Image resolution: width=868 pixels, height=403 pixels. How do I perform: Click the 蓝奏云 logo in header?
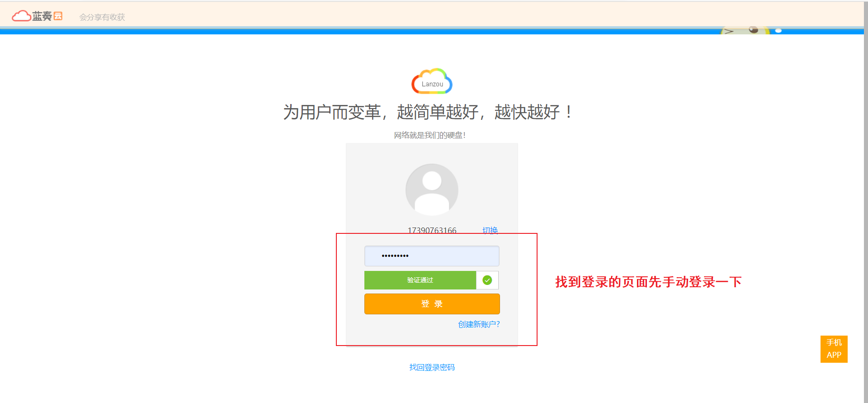[37, 16]
